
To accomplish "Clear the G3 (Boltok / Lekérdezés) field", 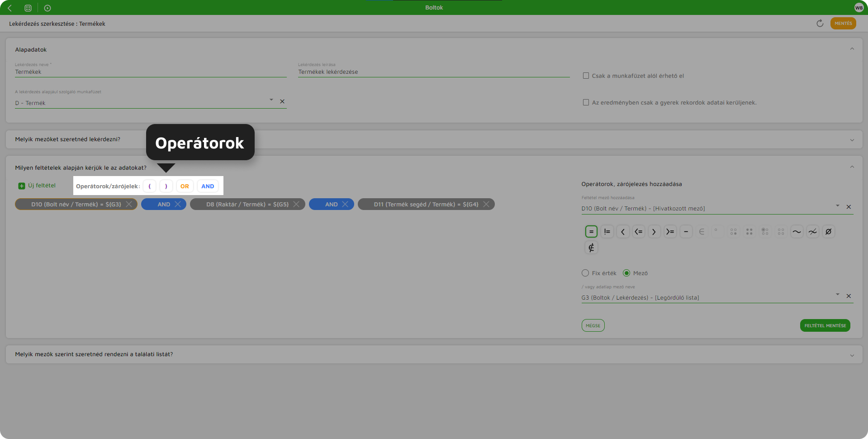I will tap(849, 296).
